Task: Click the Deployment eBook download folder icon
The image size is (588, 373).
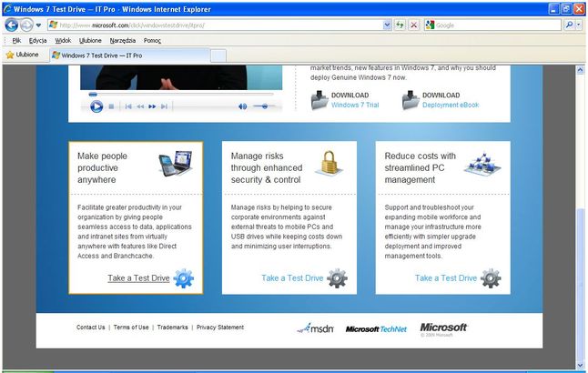Action: pos(411,100)
